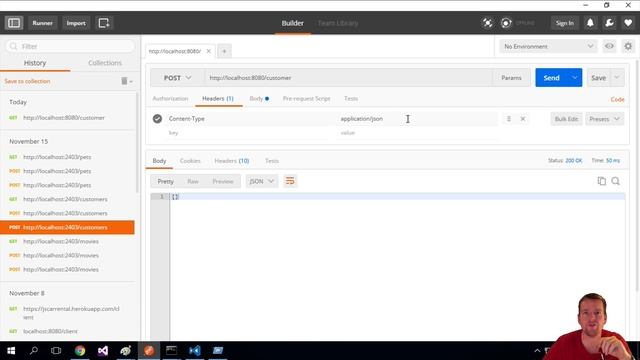Viewport: 640px width, 360px height.
Task: Open the notifications bell
Action: click(590, 23)
